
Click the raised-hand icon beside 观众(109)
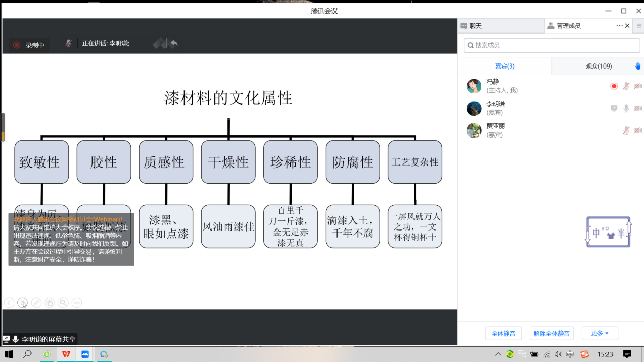pos(638,66)
